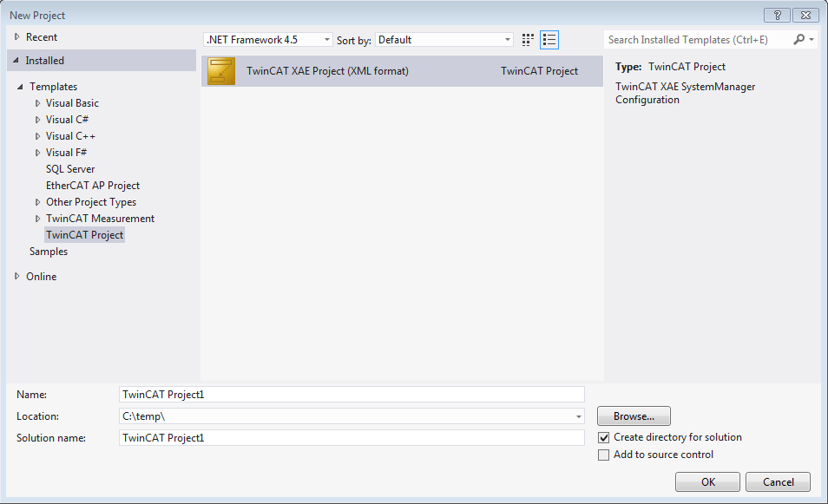828x504 pixels.
Task: Select Visual Basic category label
Action: (72, 103)
